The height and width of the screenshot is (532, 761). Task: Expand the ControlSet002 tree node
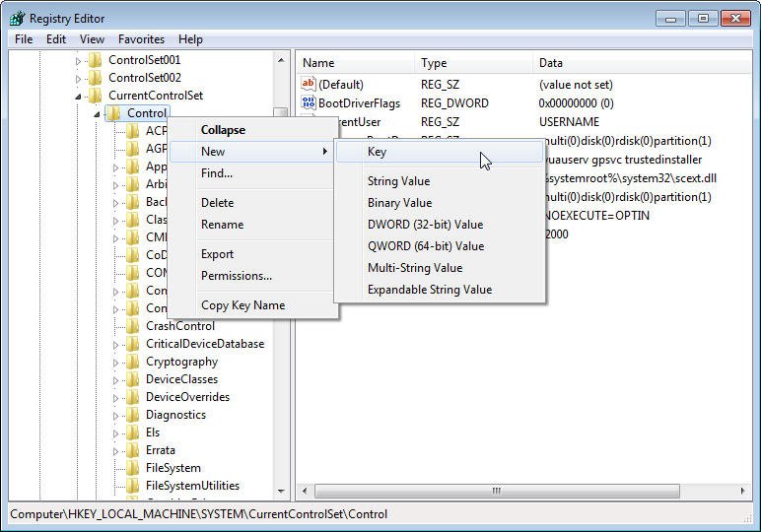(x=78, y=79)
